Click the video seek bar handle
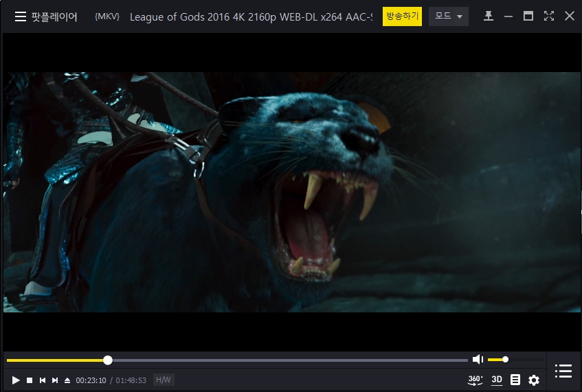The image size is (582, 392). [108, 360]
